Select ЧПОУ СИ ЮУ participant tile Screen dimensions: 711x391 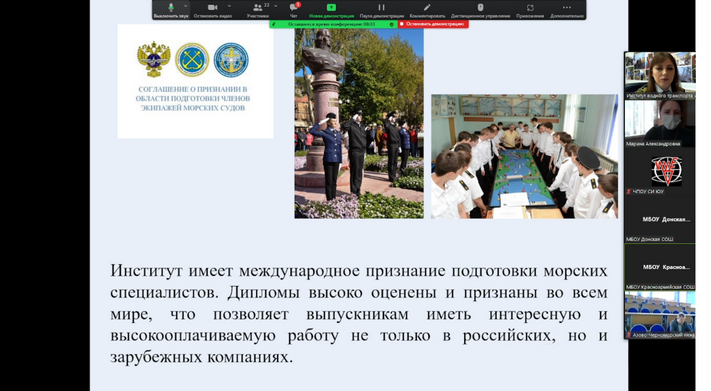point(660,171)
